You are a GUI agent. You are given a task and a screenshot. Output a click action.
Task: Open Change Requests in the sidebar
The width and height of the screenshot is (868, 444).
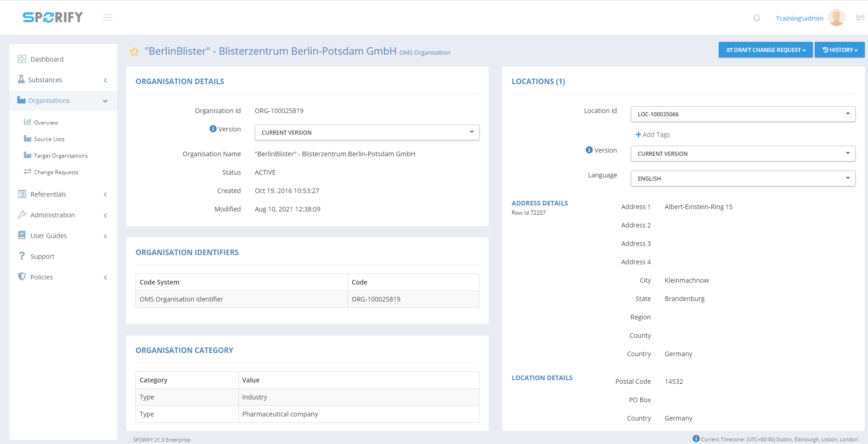pyautogui.click(x=56, y=172)
